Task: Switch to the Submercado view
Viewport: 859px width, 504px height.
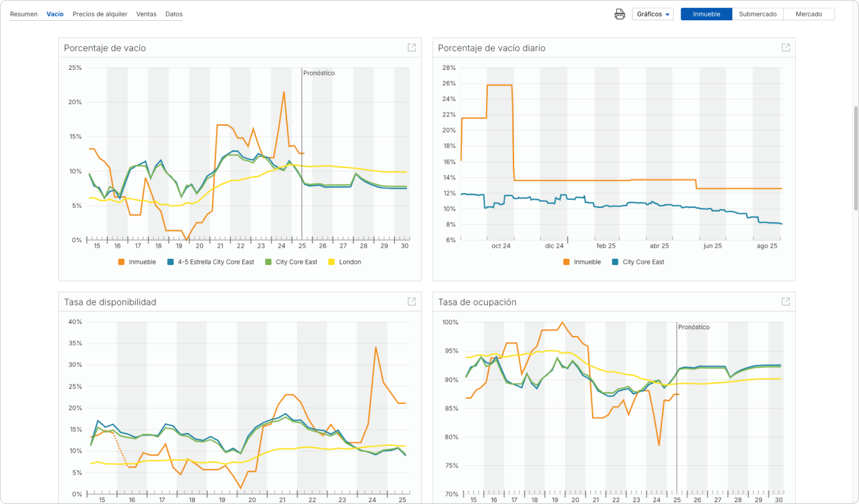Action: point(758,14)
